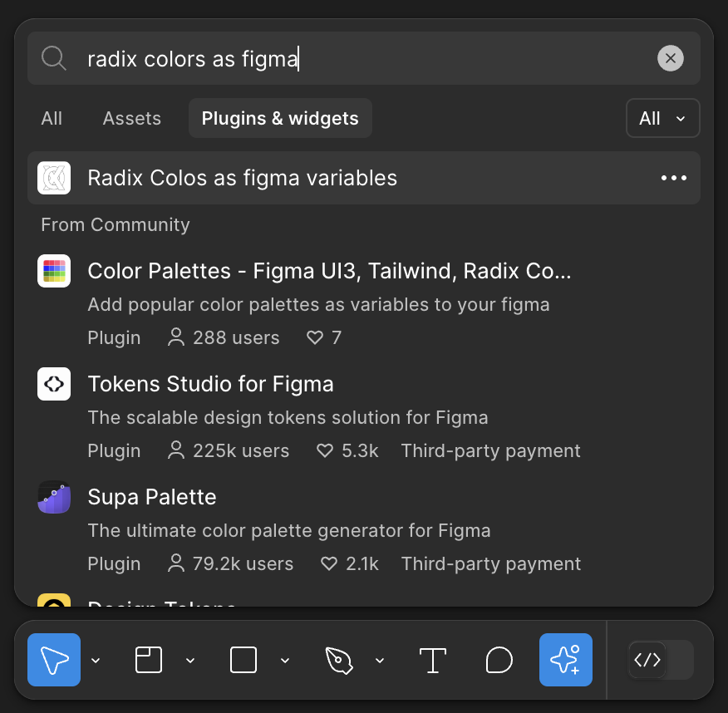
Task: Expand the Move tool options chevron
Action: pyautogui.click(x=95, y=660)
